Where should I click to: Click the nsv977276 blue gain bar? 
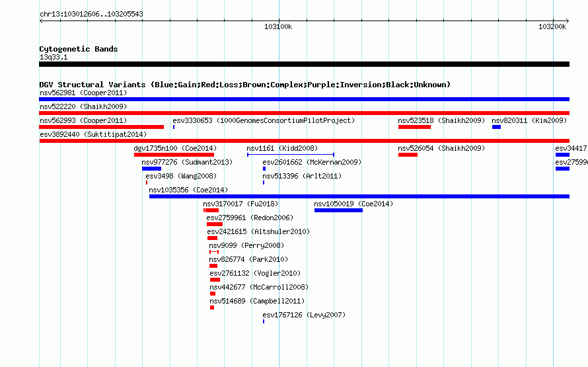click(x=151, y=169)
